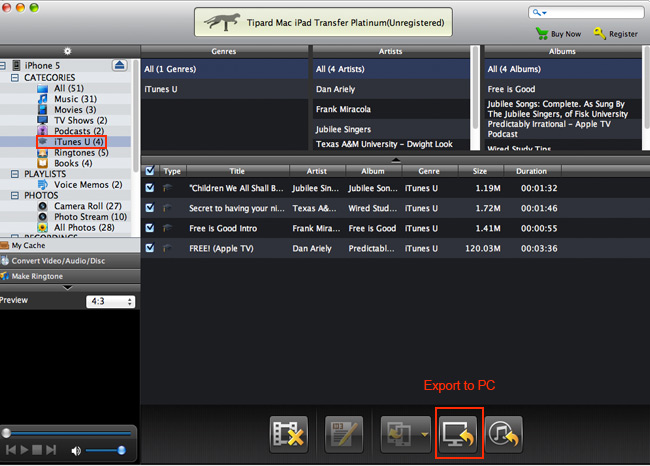Collapse the browser pane using up arrow
The height and width of the screenshot is (466, 650).
(396, 160)
